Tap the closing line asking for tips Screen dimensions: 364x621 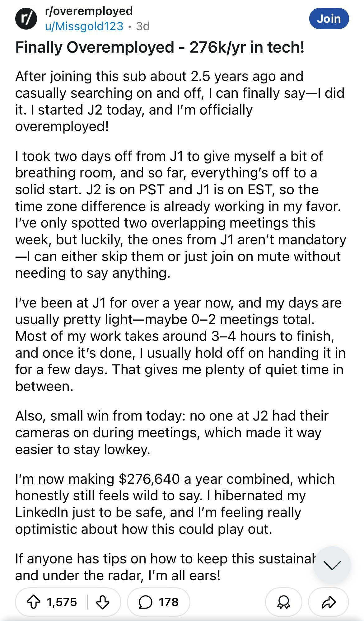pos(165,567)
